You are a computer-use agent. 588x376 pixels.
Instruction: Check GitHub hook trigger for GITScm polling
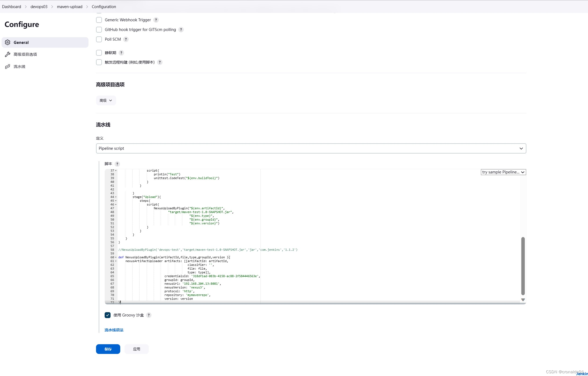coord(99,30)
